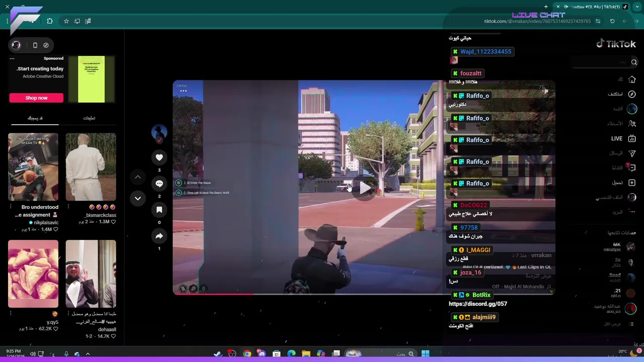Open the Adobe Creative Cloud ad thumbnail
644x362 pixels.
[91, 79]
